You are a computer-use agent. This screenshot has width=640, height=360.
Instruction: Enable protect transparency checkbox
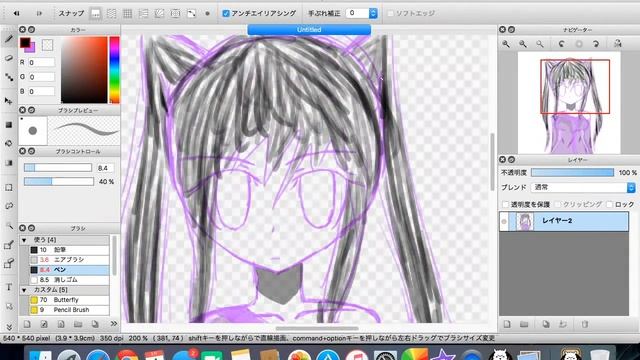(x=505, y=204)
